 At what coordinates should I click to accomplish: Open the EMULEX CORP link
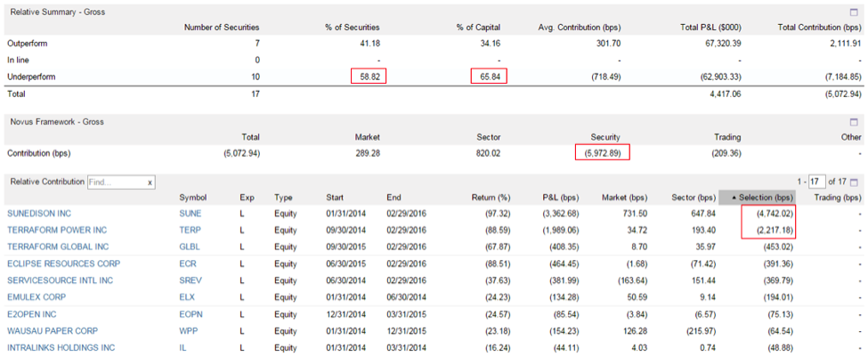[x=36, y=297]
